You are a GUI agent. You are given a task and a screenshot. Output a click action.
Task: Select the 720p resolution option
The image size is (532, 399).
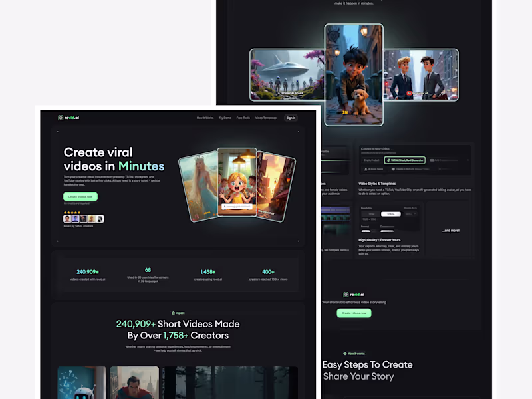[x=371, y=214]
